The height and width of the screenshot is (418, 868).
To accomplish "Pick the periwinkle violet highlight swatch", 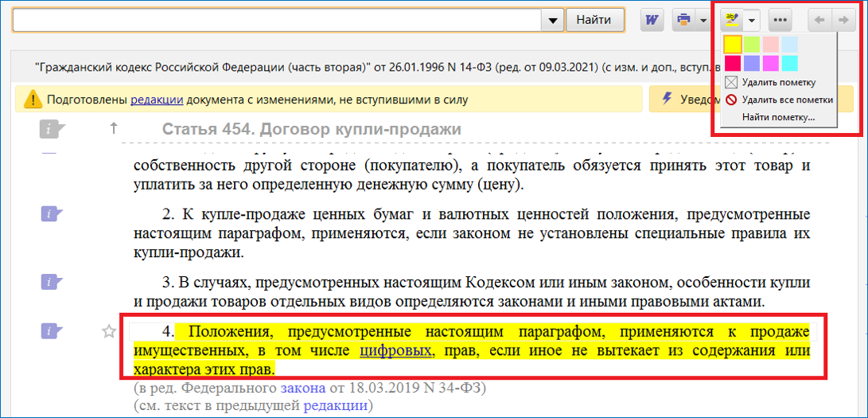I will coord(752,61).
